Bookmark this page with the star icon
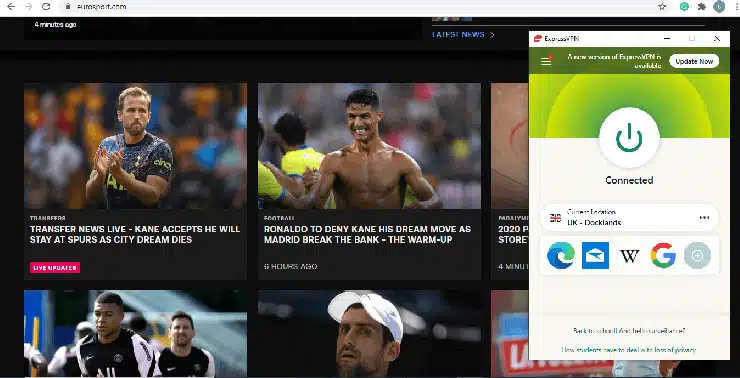740x378 pixels. pyautogui.click(x=662, y=7)
